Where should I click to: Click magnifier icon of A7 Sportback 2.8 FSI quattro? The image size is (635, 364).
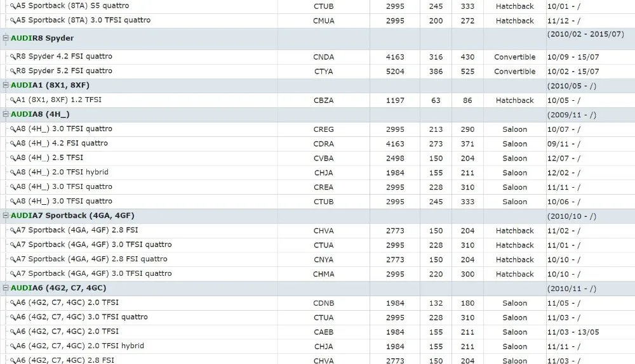pos(13,259)
